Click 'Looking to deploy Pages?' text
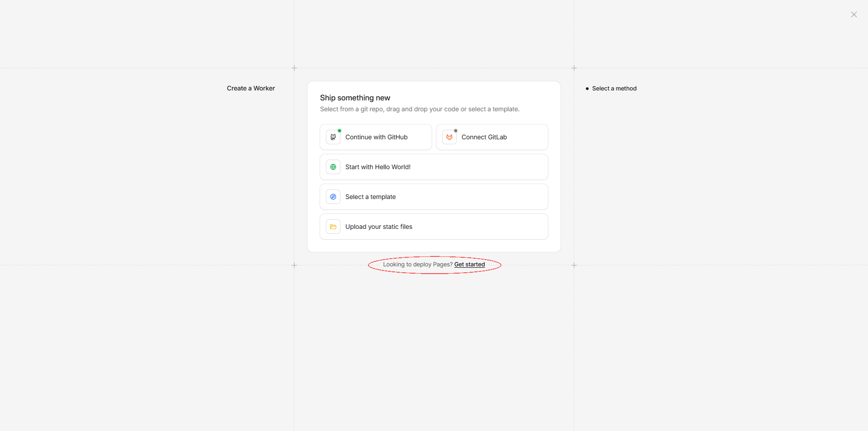This screenshot has height=431, width=868. tap(418, 265)
